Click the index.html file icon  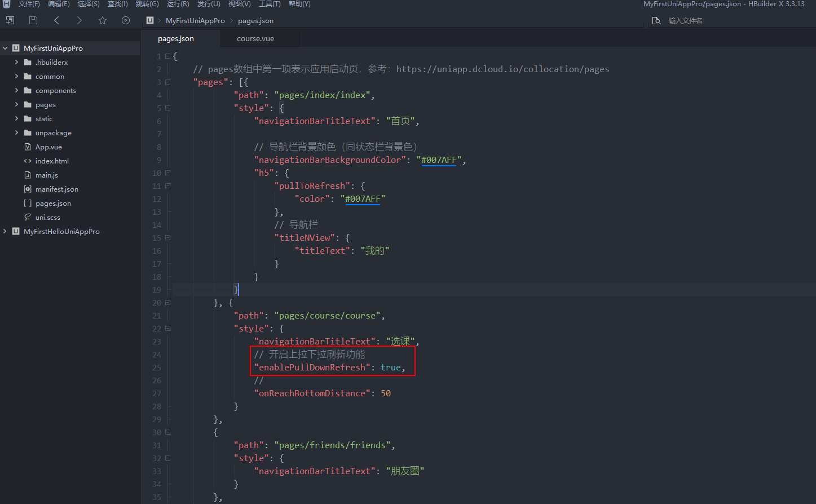[x=28, y=161]
